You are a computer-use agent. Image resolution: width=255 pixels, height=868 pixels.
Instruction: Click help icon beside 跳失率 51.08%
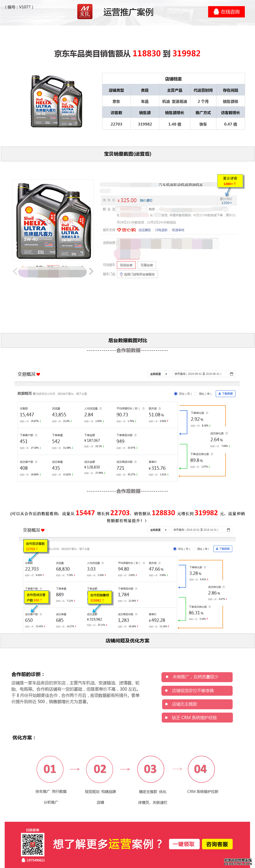pos(160,408)
